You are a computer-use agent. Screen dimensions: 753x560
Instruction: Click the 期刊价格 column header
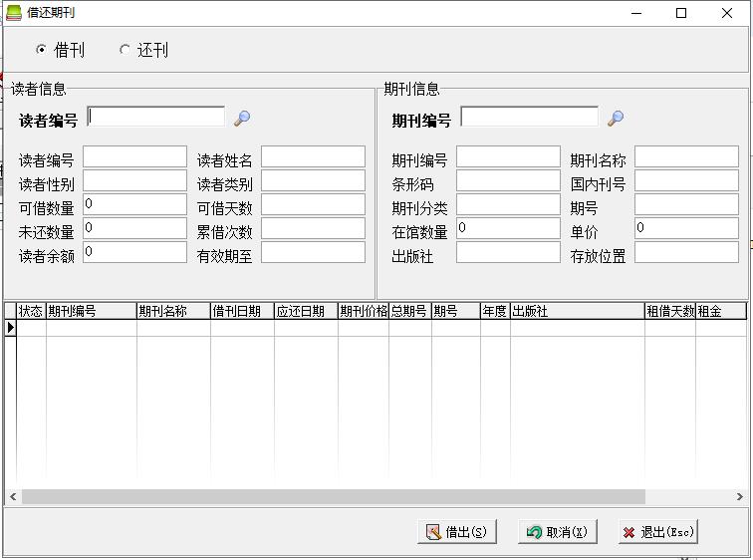364,311
